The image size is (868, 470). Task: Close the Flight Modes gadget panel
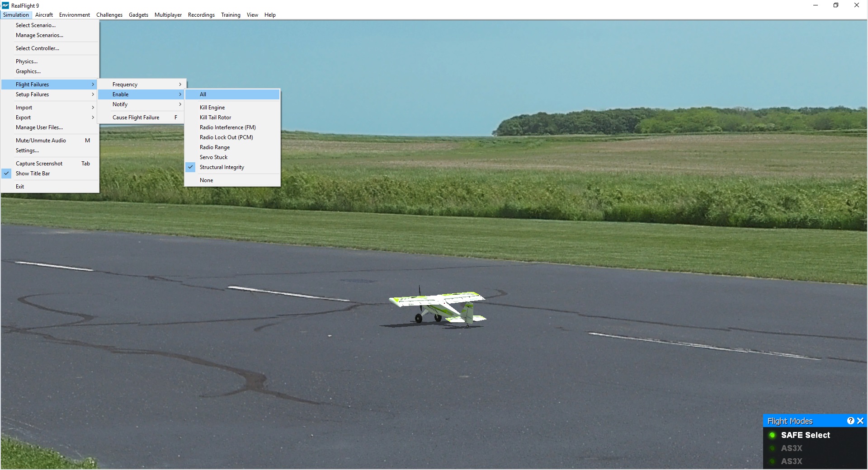point(860,421)
